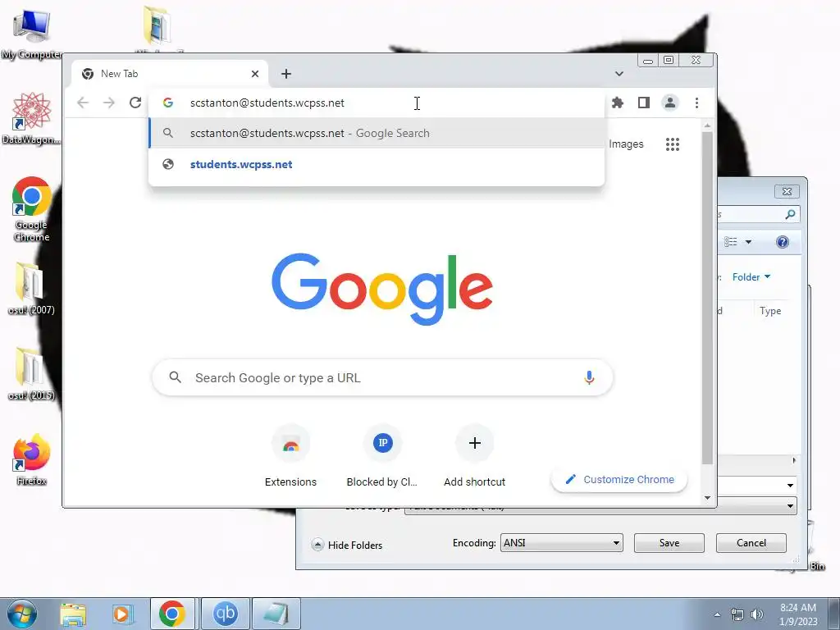
Task: Open the osu! (2007) desktop folder
Action: (31, 288)
